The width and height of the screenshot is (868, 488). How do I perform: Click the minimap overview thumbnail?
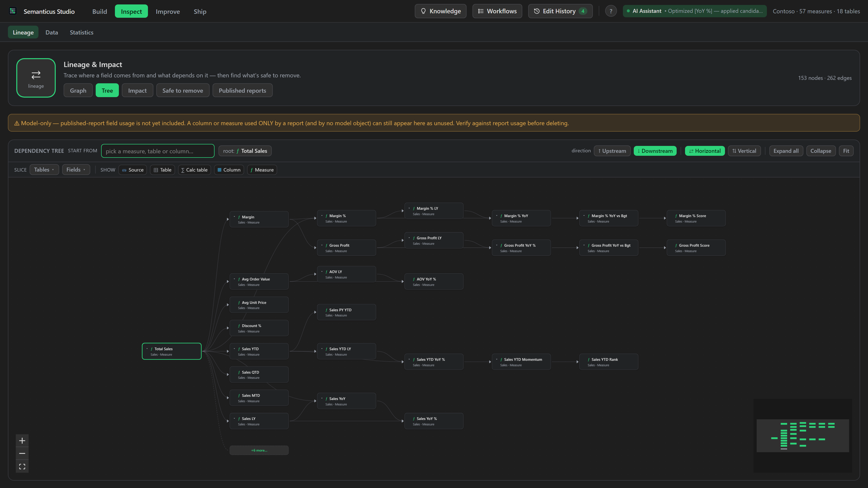point(802,436)
